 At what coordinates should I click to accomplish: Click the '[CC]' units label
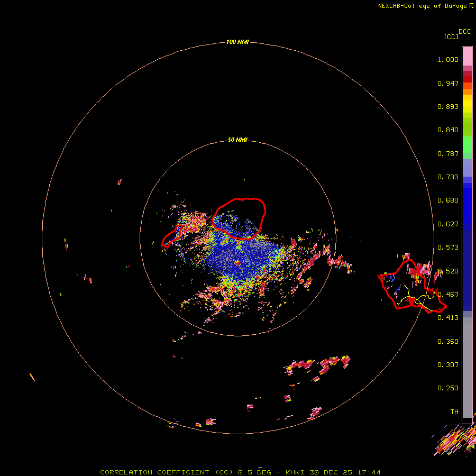pyautogui.click(x=452, y=36)
